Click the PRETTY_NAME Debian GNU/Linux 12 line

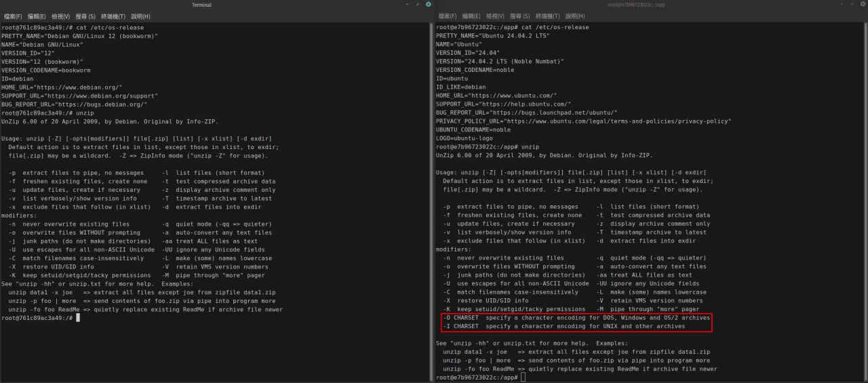click(x=80, y=36)
